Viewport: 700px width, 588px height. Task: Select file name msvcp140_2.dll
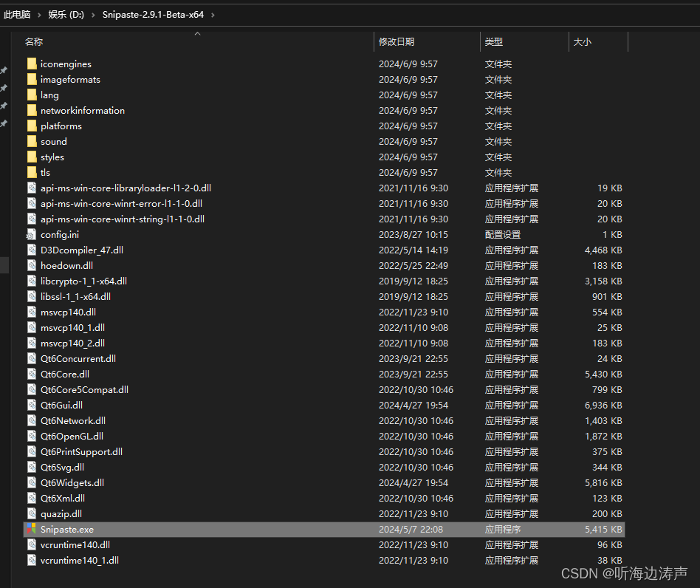73,343
